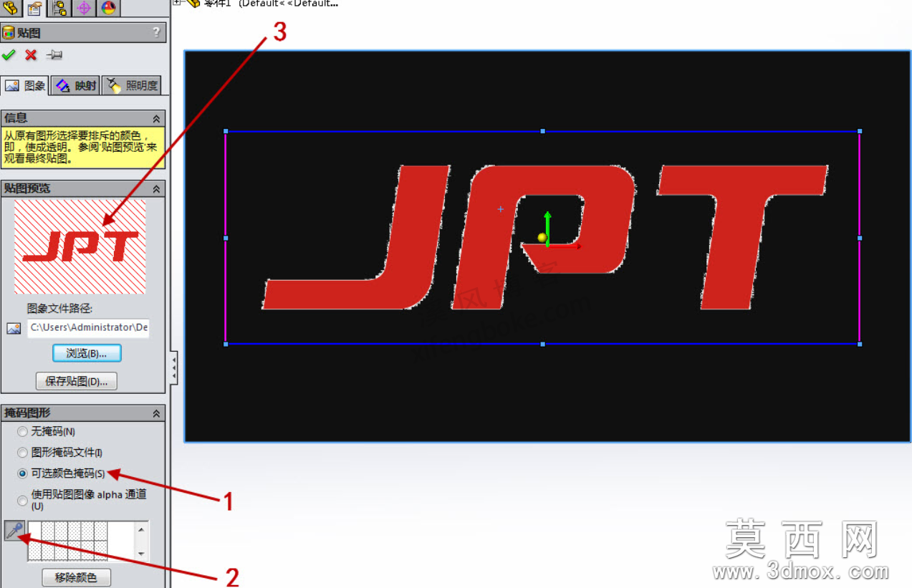This screenshot has height=588, width=912.
Task: Open the ConfigurationManager tab icon
Action: pos(59,8)
